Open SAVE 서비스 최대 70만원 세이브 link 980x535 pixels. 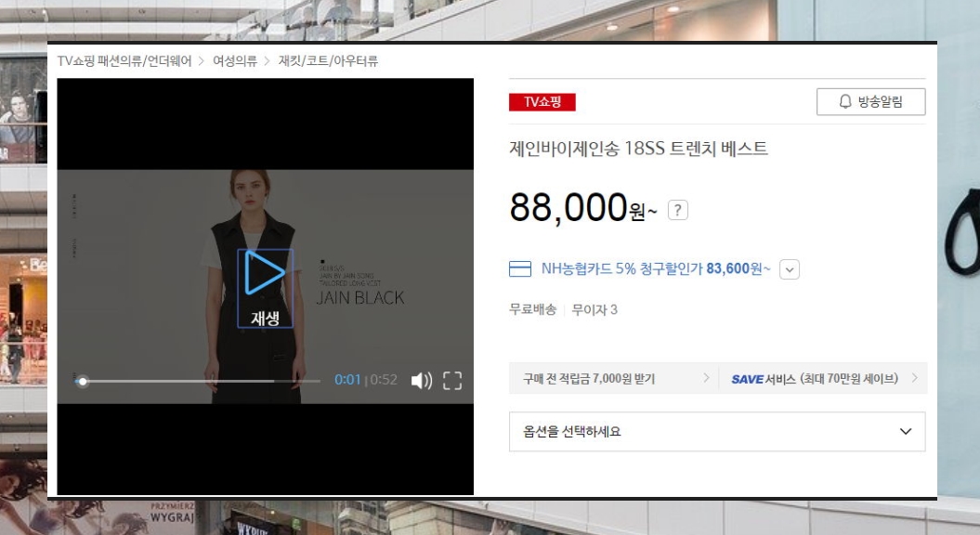tap(822, 378)
